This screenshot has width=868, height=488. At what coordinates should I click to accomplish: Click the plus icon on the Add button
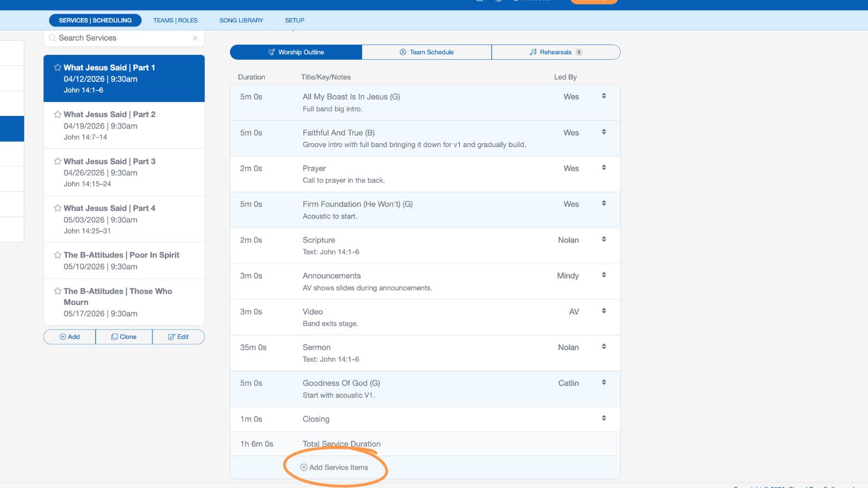click(x=61, y=337)
